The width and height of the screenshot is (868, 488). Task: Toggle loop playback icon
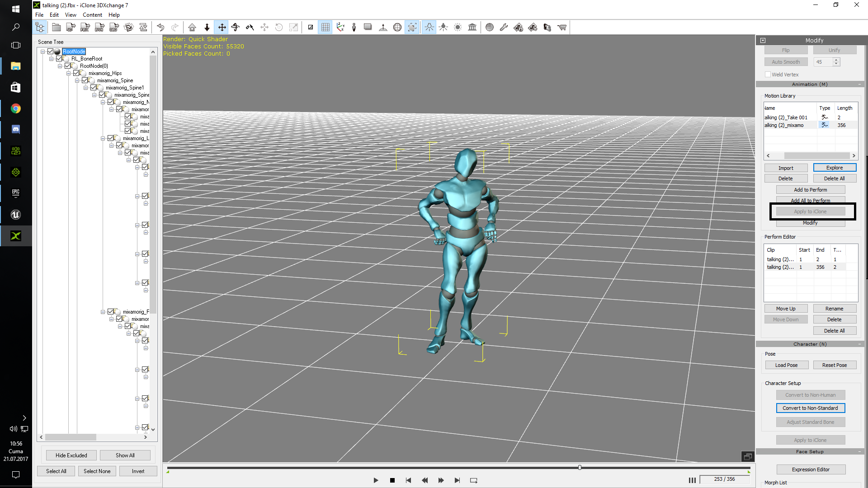pos(474,480)
